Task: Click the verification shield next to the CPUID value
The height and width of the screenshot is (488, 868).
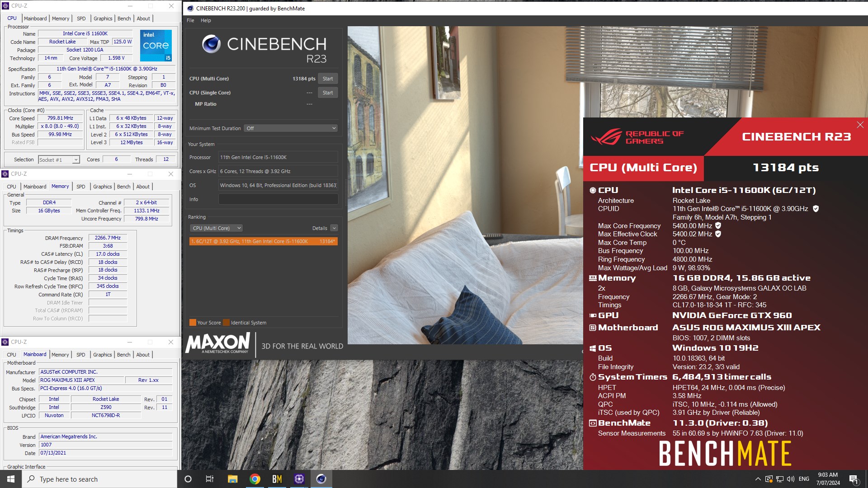Action: [816, 209]
